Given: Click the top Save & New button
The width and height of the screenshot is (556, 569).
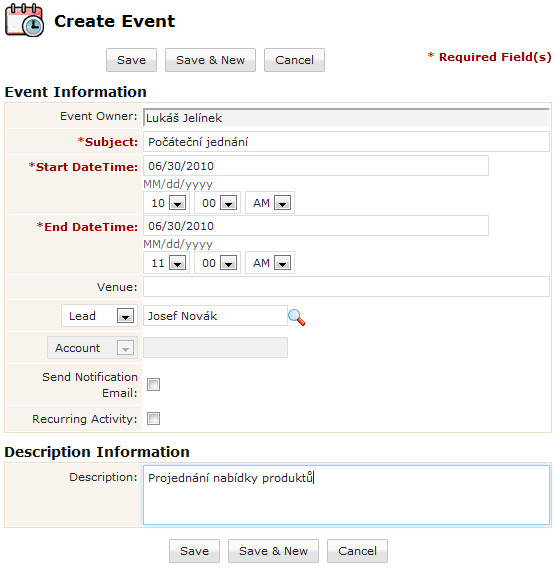Looking at the screenshot, I should (210, 60).
